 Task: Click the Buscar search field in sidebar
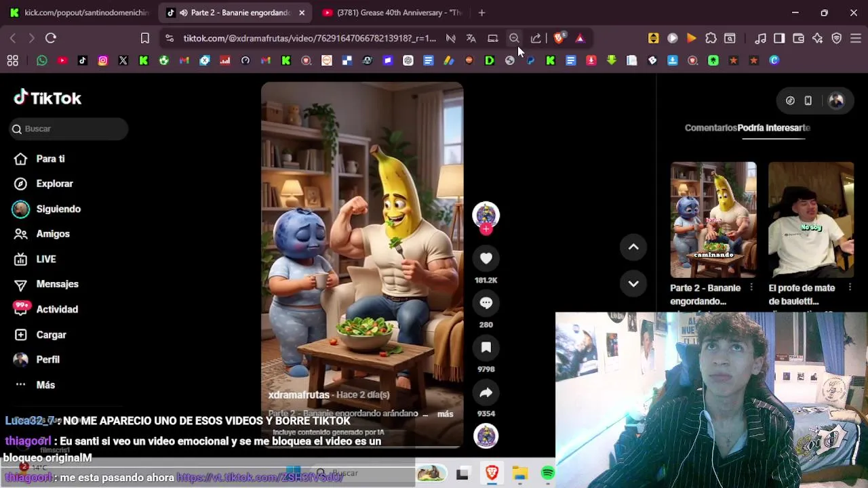(x=69, y=129)
